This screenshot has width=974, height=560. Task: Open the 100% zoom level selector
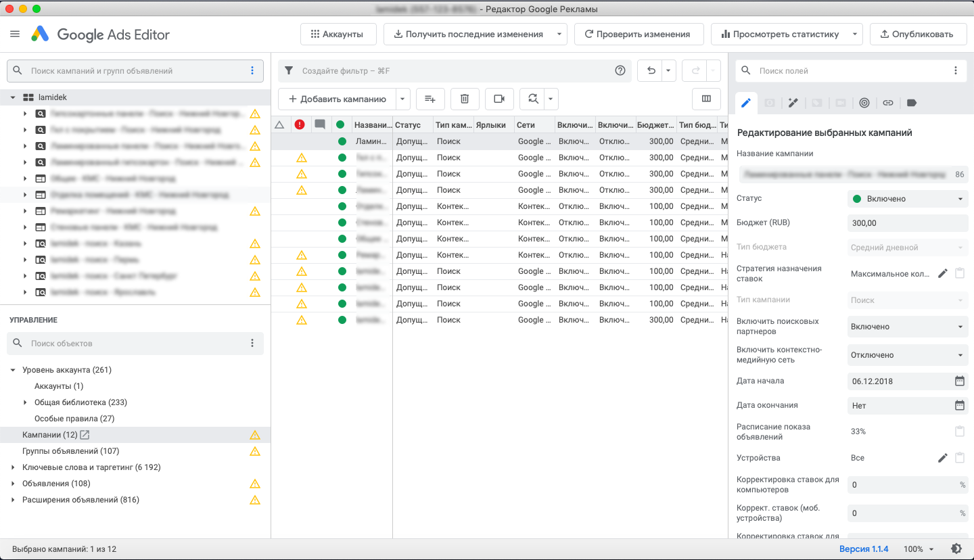pos(919,549)
